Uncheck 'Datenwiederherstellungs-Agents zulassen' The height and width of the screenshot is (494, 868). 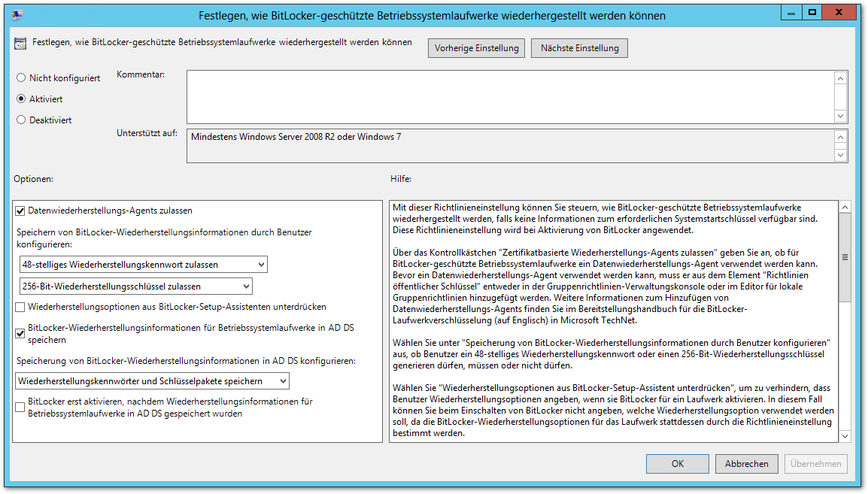20,211
